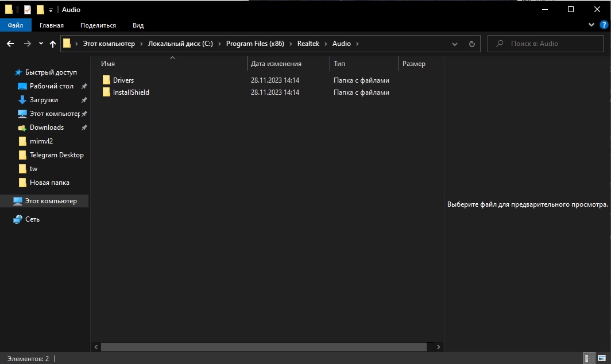This screenshot has width=611, height=364.
Task: Open Downloads in the sidebar
Action: tap(47, 127)
